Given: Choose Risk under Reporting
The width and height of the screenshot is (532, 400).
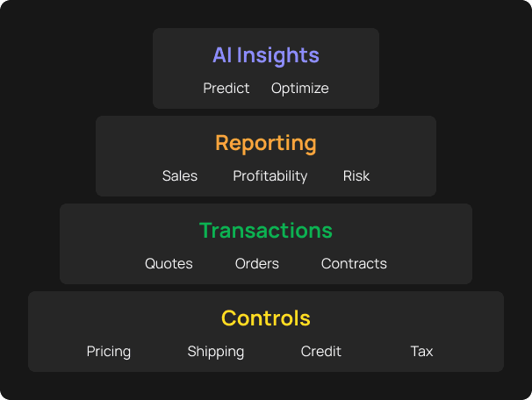Looking at the screenshot, I should (356, 176).
